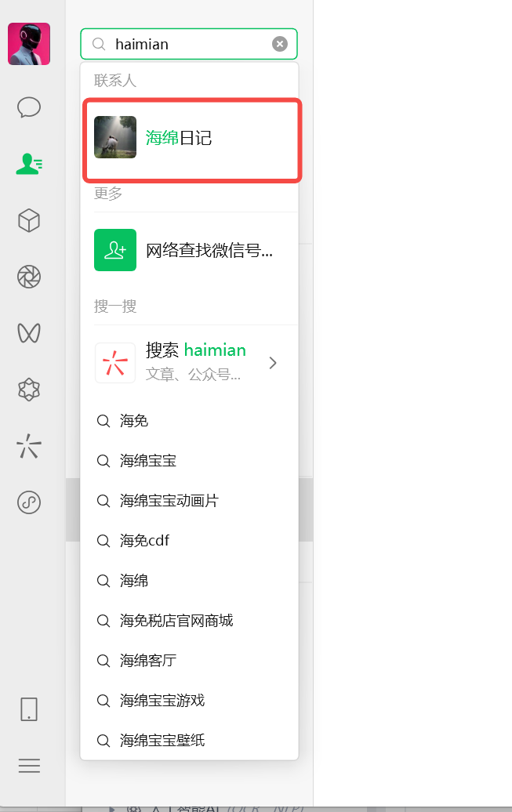The image size is (512, 812).
Task: Select the 海绵宝宝 search suggestion
Action: coord(189,460)
